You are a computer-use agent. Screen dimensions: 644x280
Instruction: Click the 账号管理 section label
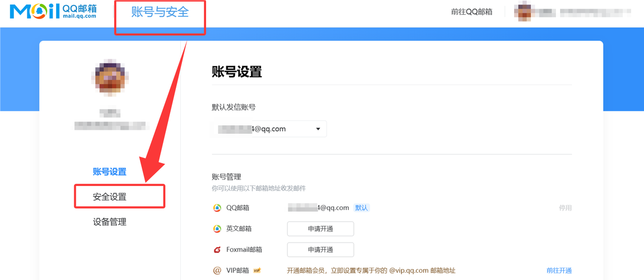[226, 177]
